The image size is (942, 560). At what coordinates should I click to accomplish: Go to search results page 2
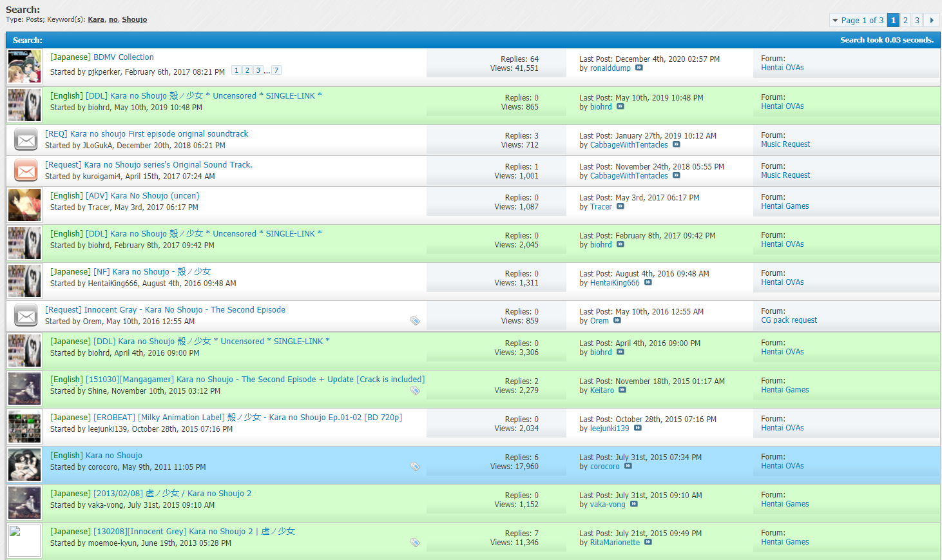pyautogui.click(x=905, y=20)
